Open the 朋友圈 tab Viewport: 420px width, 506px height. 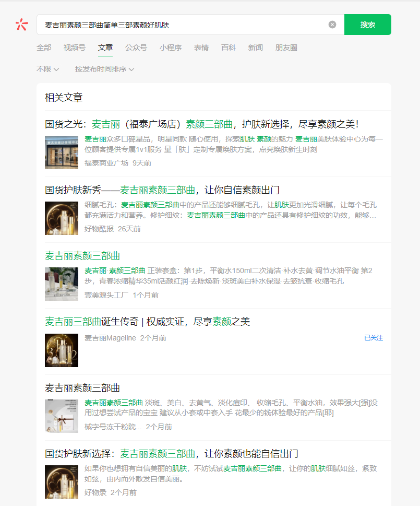click(286, 48)
